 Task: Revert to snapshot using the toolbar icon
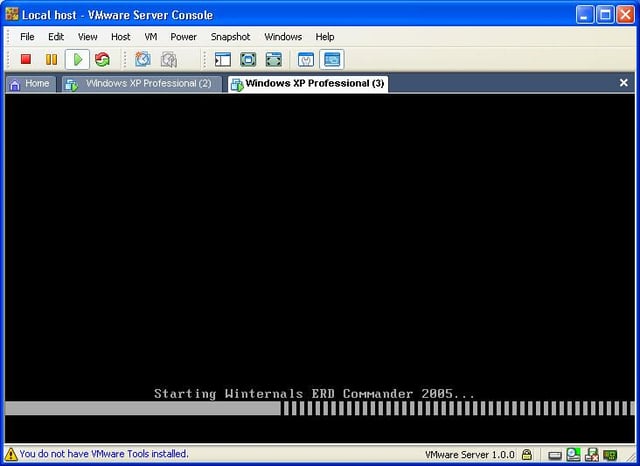point(169,60)
